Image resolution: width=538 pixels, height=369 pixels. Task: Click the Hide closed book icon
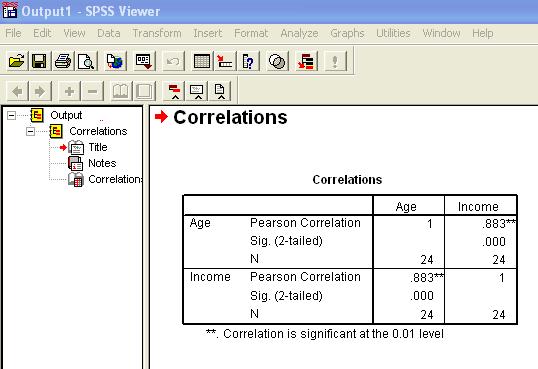click(144, 91)
